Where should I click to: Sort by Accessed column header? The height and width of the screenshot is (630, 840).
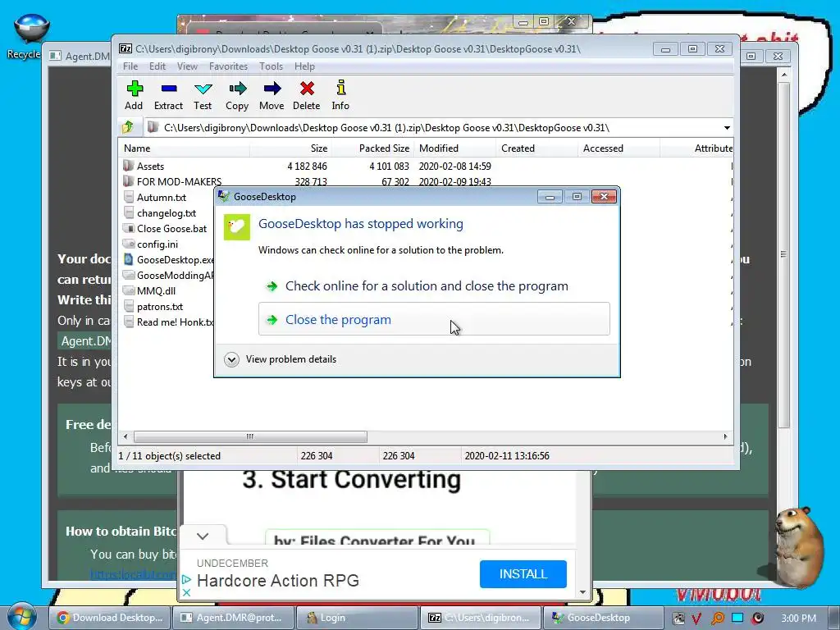pyautogui.click(x=619, y=148)
